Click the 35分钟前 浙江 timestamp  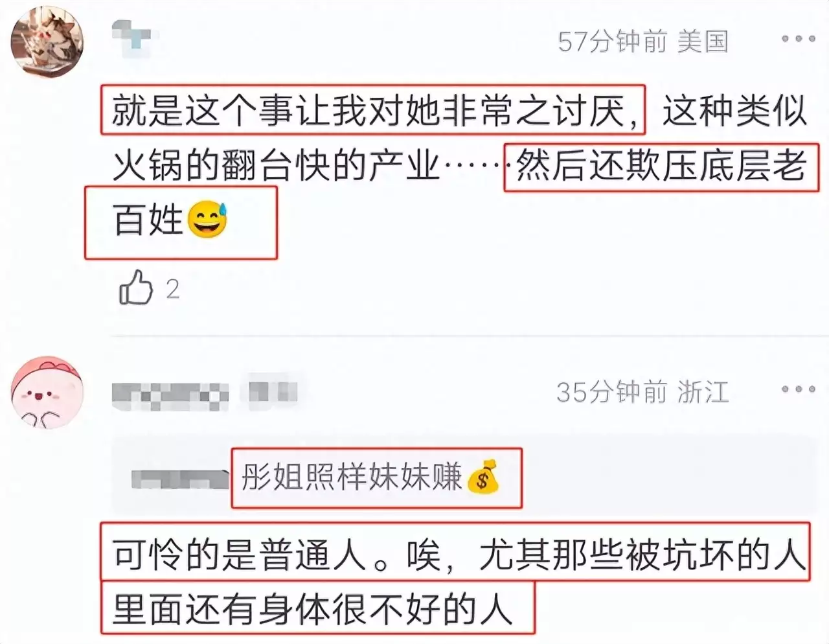(642, 392)
